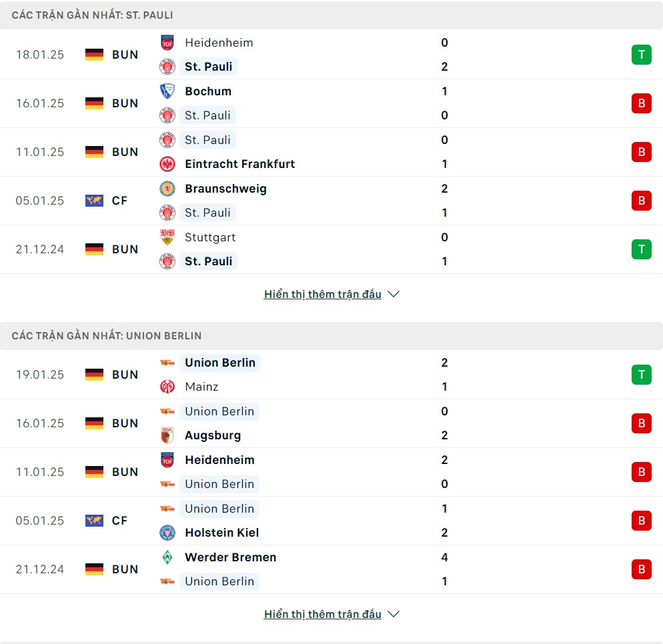Click red B badge for Werder Bremen match
The width and height of the screenshot is (663, 644).
(x=642, y=569)
